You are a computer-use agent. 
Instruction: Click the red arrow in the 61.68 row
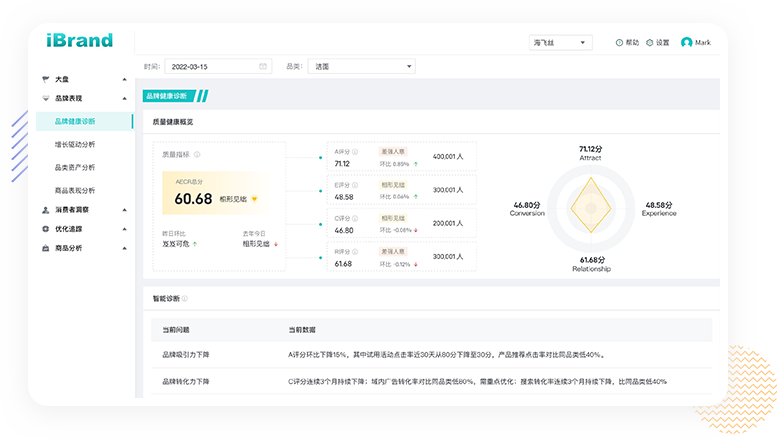(x=416, y=264)
